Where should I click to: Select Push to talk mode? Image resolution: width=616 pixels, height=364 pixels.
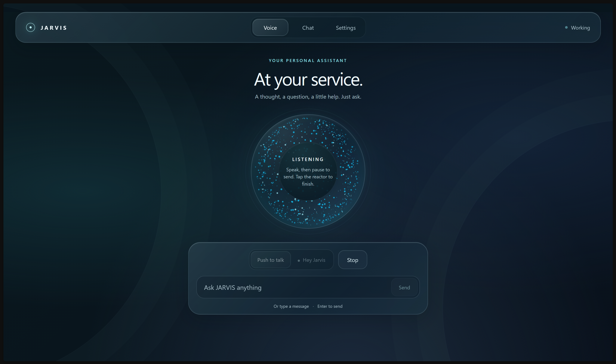(271, 260)
